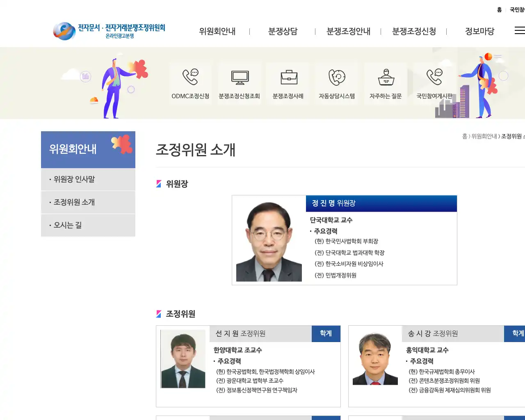The image size is (525, 420).
Task: Click the 자동상담시스템 headset icon
Action: click(x=336, y=78)
